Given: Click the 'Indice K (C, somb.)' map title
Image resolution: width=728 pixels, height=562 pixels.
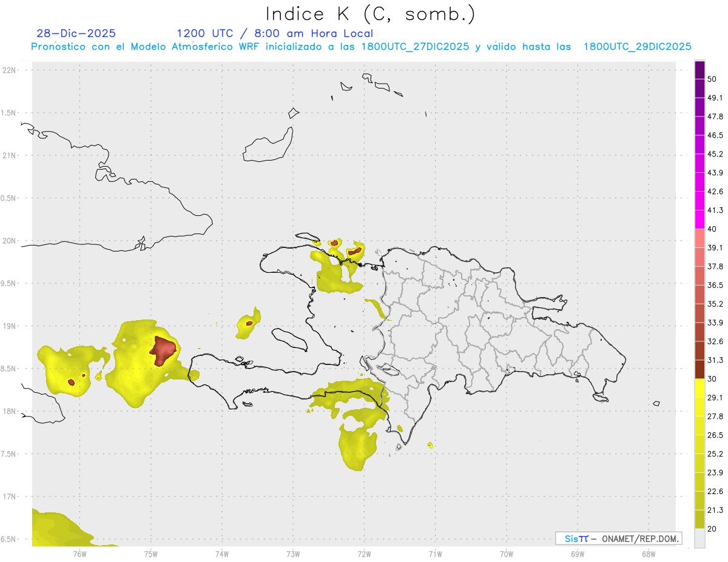Looking at the screenshot, I should coord(371,14).
